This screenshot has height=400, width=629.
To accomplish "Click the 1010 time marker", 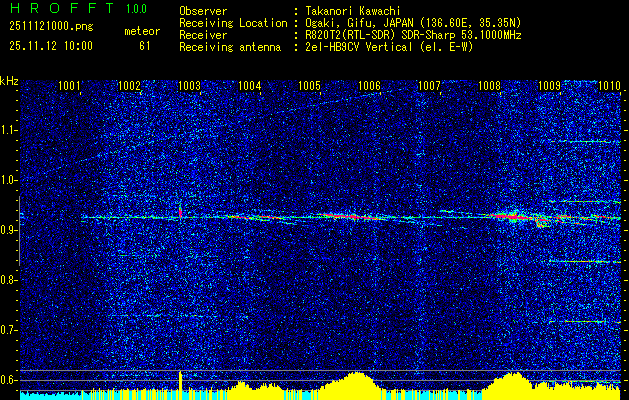I will click(x=609, y=85).
